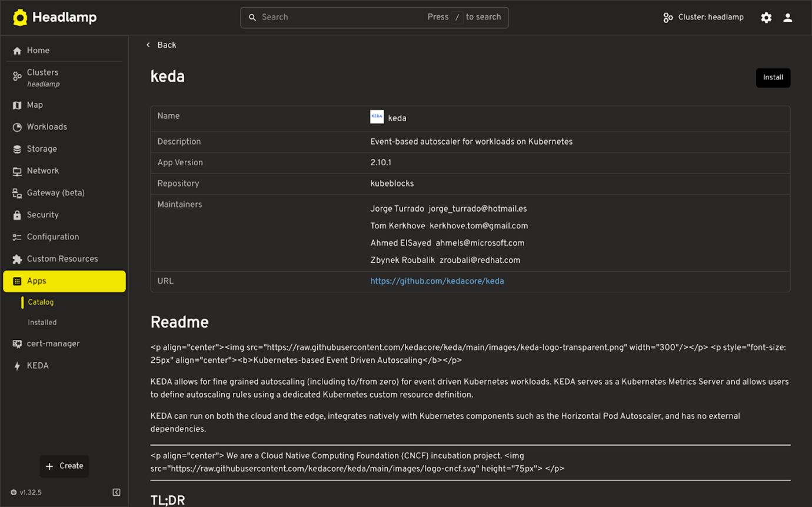The width and height of the screenshot is (812, 507).
Task: Click the TL;DR heading
Action: (168, 501)
